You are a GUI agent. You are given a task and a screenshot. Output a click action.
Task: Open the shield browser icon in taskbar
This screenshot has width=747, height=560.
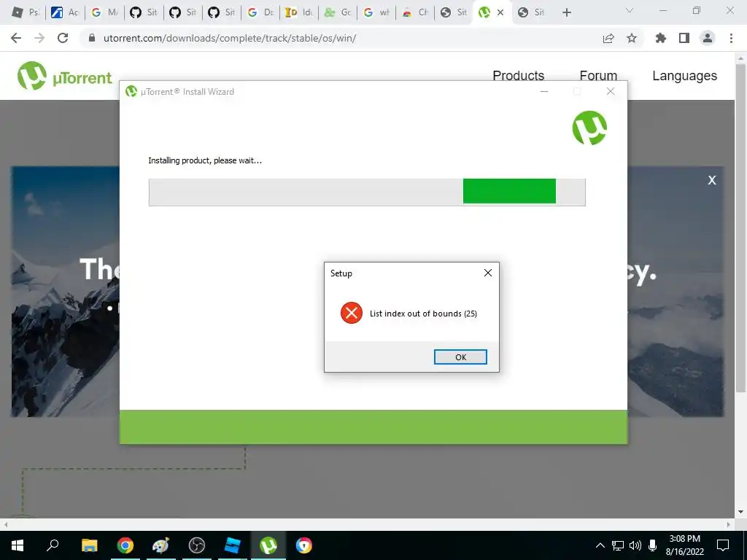[x=303, y=545]
